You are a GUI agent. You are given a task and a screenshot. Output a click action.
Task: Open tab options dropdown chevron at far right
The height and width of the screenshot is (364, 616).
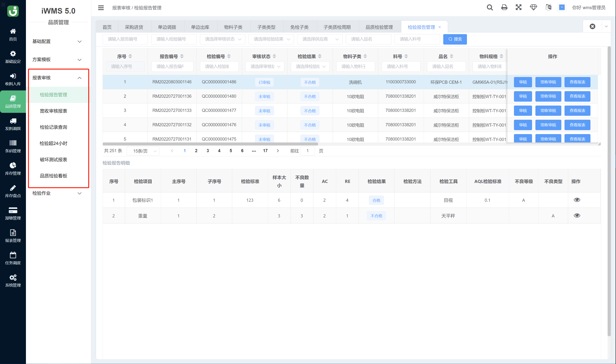coord(606,26)
